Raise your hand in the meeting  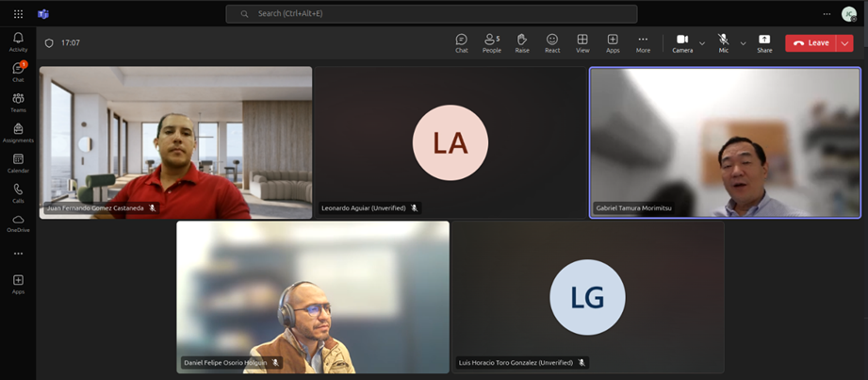522,42
